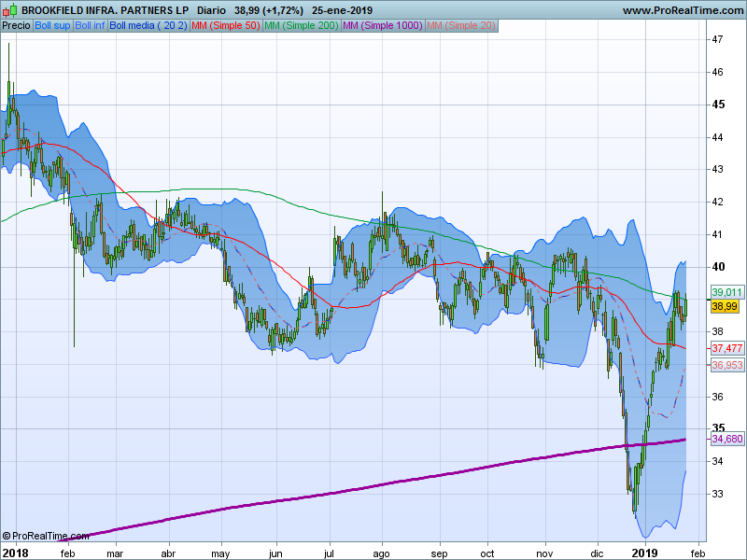Select the MM (Simple 200) indicator label
This screenshot has width=747, height=560.
click(x=301, y=26)
